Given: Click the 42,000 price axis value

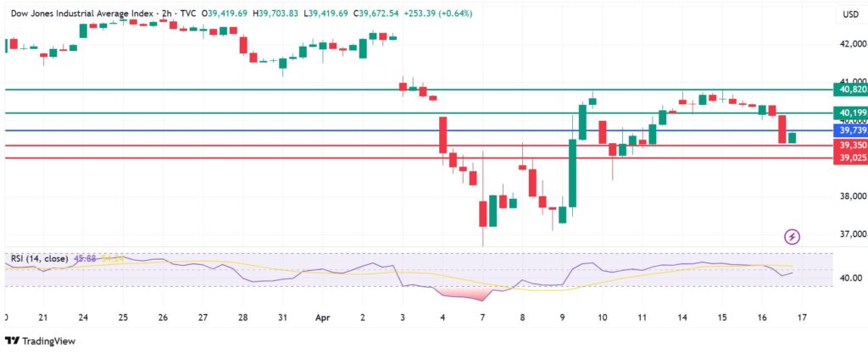Looking at the screenshot, I should 850,44.
